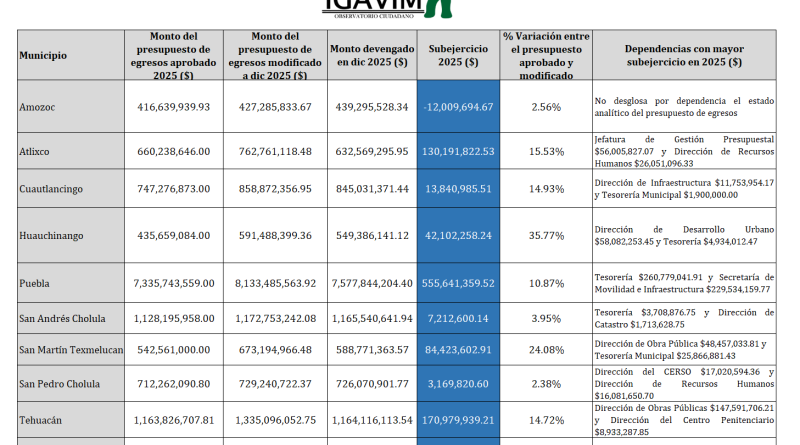
Task: Select the Municipio column header
Action: 43,56
